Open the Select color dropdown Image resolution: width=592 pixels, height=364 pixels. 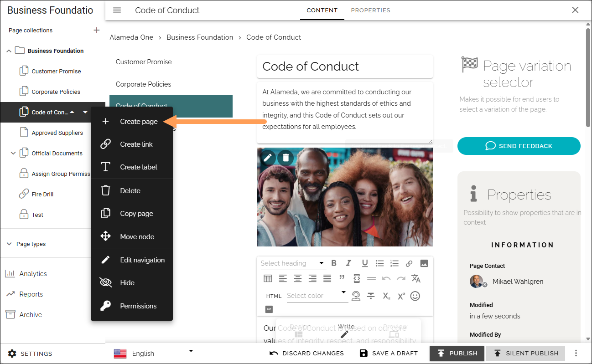317,296
